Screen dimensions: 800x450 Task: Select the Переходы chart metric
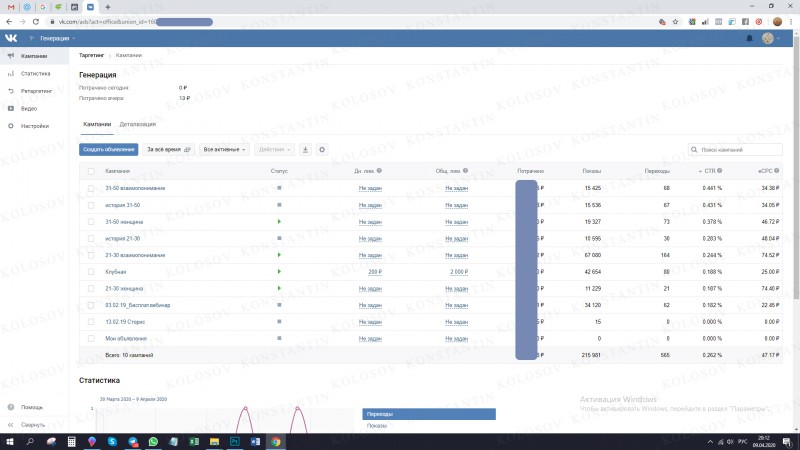429,414
